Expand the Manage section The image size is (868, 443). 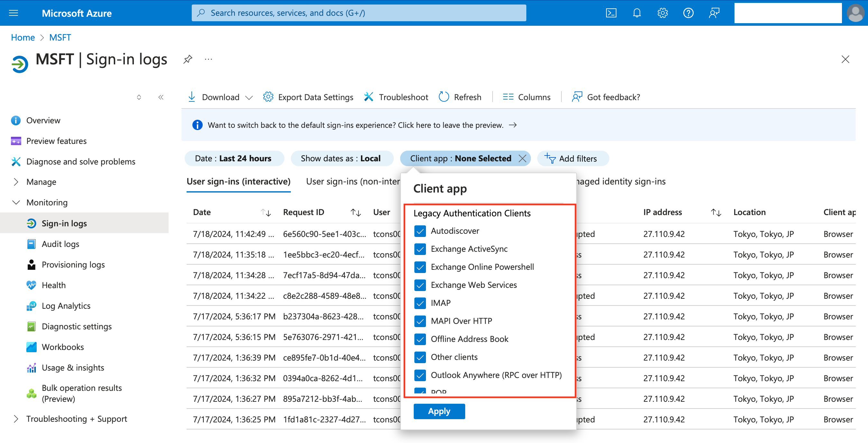pyautogui.click(x=16, y=182)
